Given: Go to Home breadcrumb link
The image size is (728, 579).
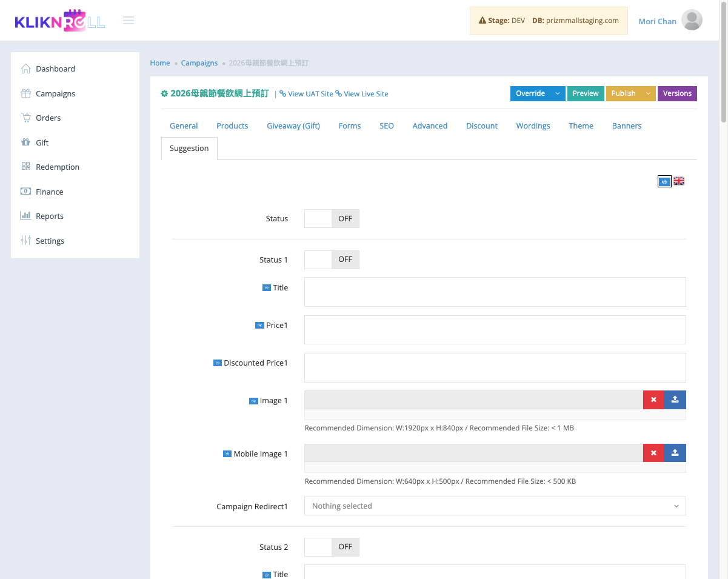Looking at the screenshot, I should tap(160, 63).
